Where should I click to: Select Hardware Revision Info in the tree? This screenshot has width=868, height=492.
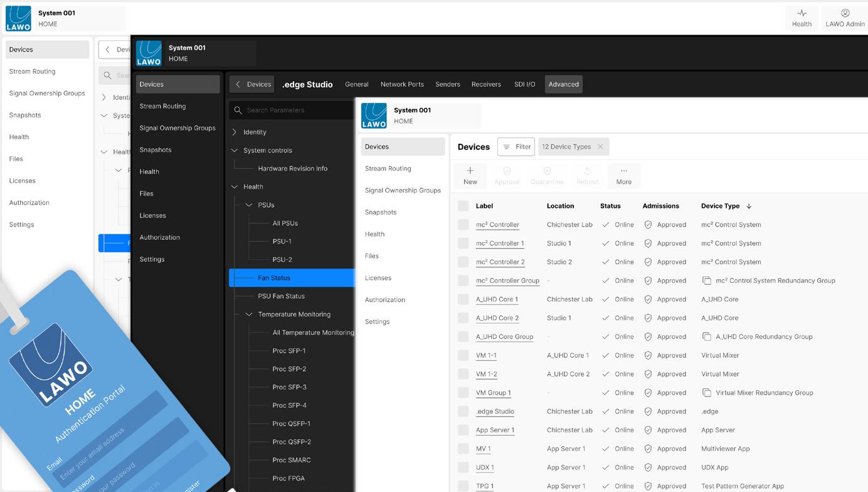(293, 169)
